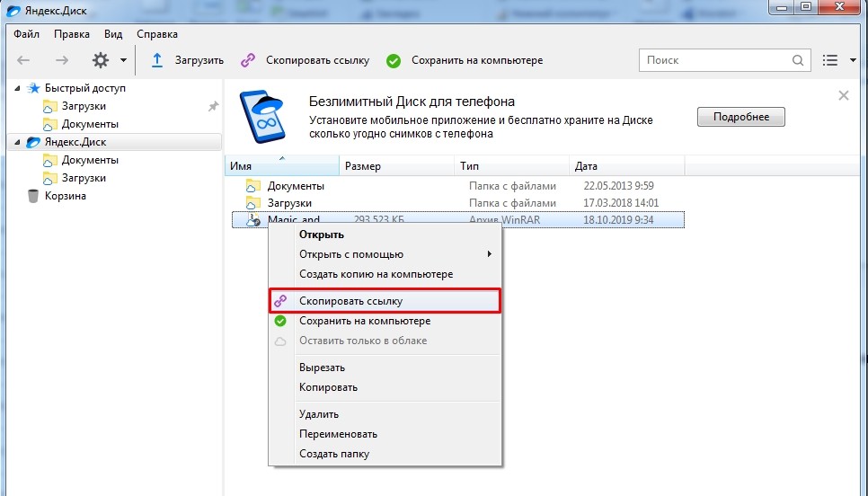Click Скопировать ссылку in the toolbar
The width and height of the screenshot is (868, 496).
[x=317, y=60]
